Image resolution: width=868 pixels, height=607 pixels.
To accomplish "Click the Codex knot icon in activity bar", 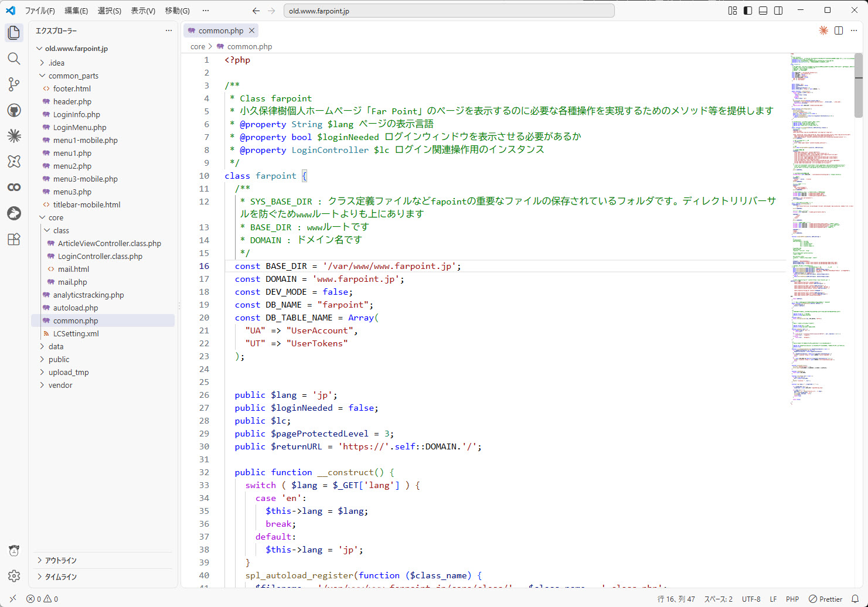I will [x=14, y=162].
